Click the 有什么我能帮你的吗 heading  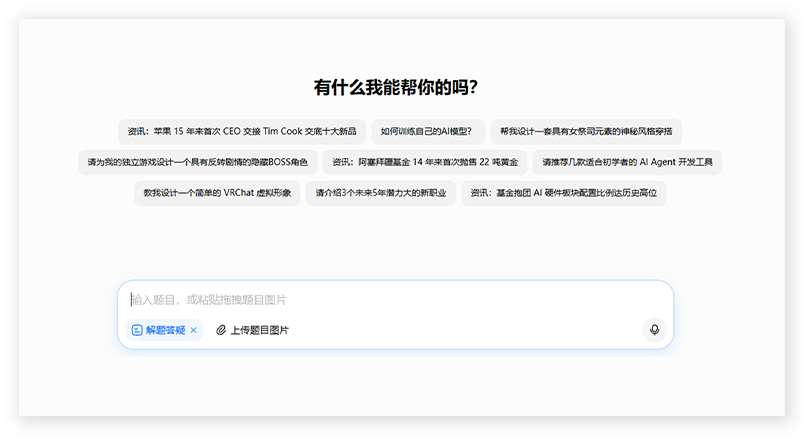396,87
